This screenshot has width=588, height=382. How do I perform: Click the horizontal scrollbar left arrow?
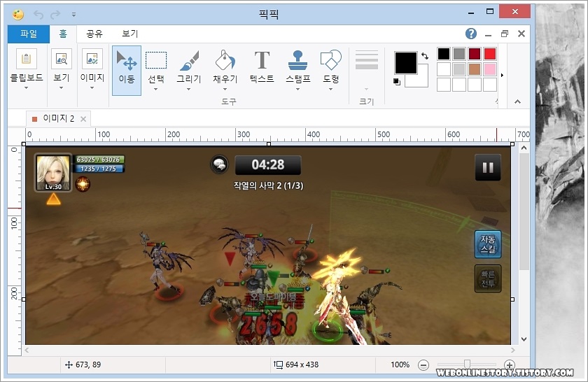[x=27, y=350]
